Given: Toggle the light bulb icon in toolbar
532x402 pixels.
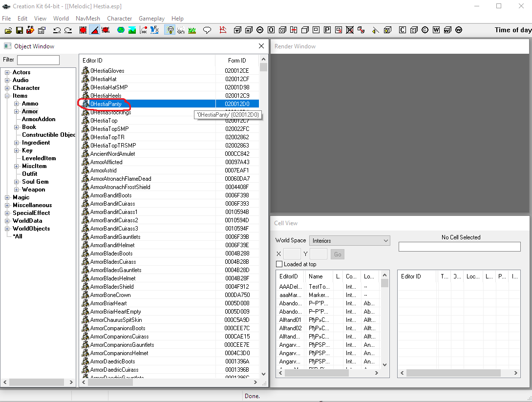Looking at the screenshot, I should pos(170,30).
